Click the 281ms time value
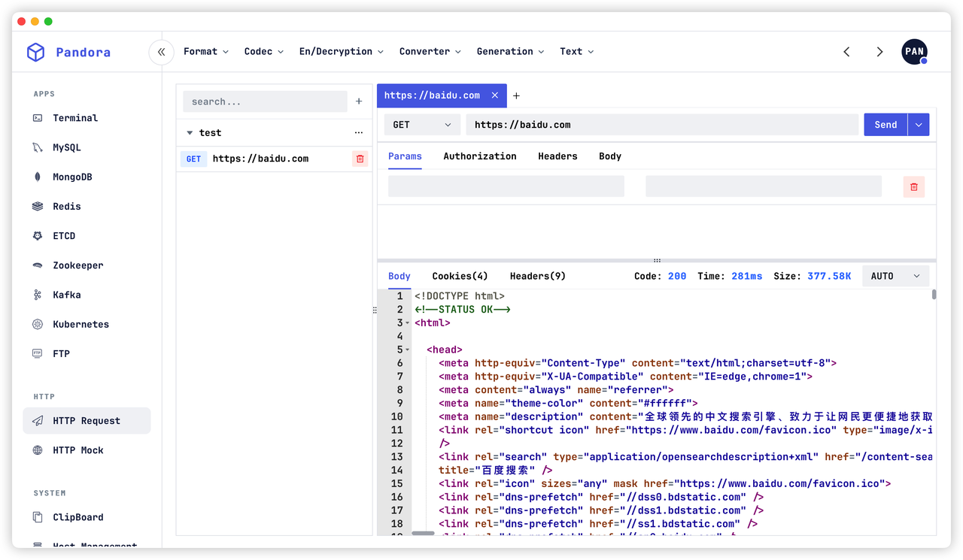The image size is (963, 560). click(x=747, y=276)
